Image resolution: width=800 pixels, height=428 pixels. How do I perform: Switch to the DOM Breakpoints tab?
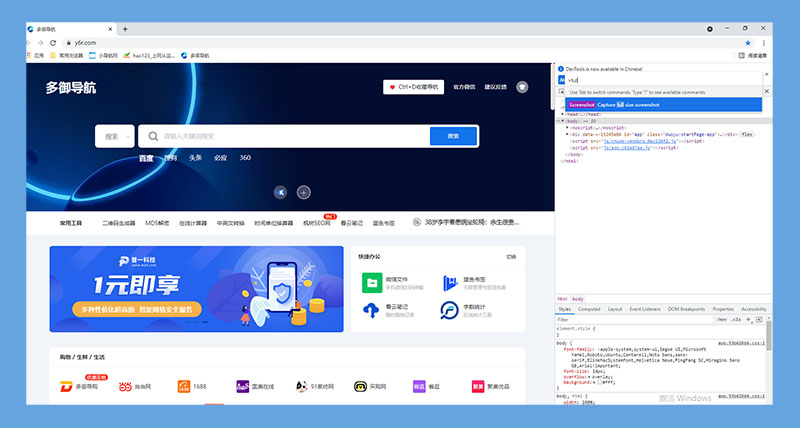686,309
